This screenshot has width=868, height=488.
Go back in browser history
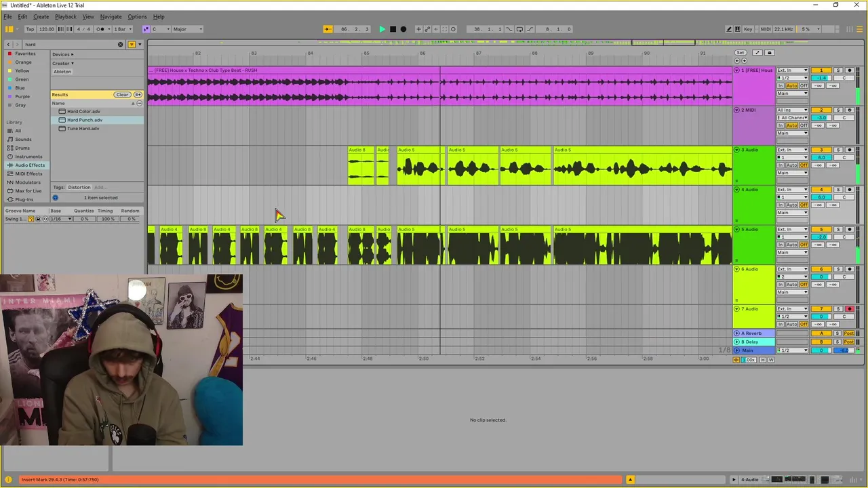tap(8, 45)
